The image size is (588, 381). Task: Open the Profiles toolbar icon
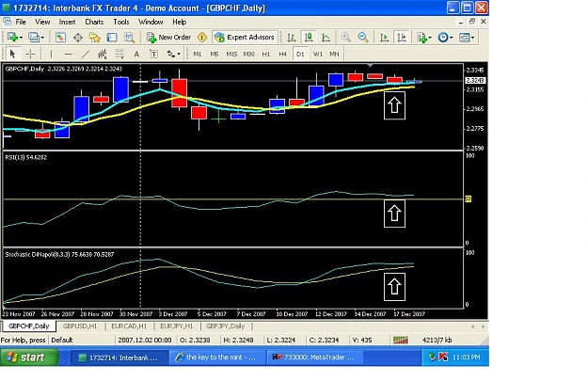[x=33, y=37]
